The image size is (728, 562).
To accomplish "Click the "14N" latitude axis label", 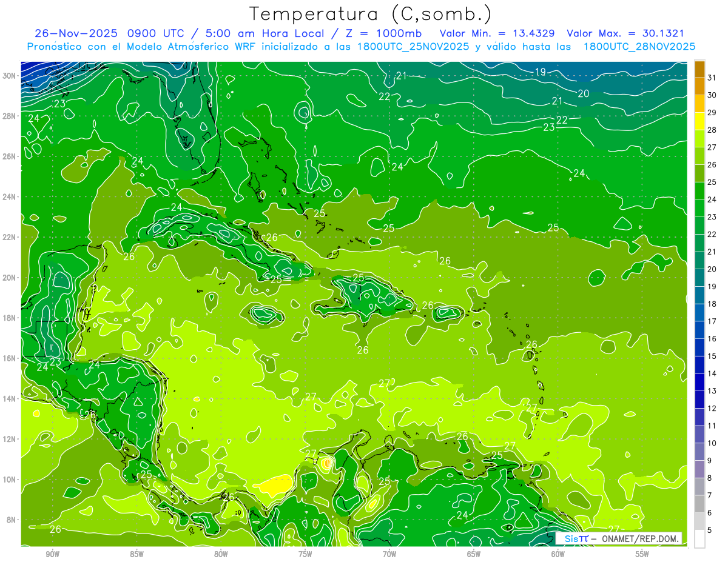I will (x=9, y=399).
